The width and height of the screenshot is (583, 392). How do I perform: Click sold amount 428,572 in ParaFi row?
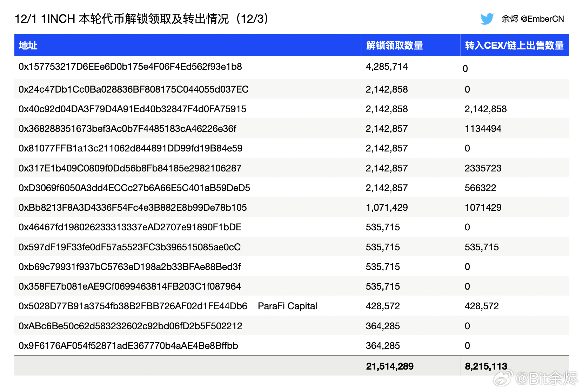482,306
